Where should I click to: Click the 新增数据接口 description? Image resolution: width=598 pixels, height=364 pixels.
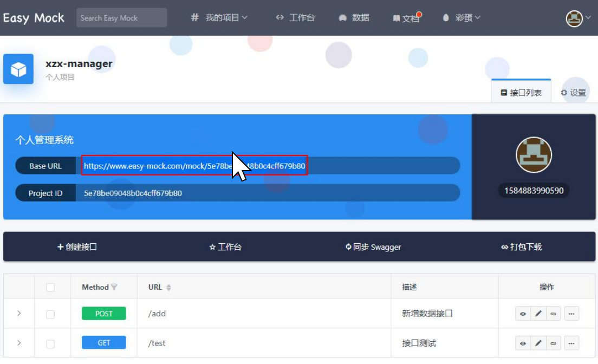point(427,314)
